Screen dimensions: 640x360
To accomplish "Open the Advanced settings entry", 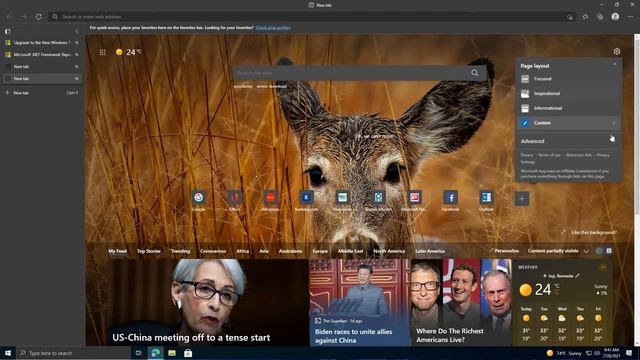I will click(532, 141).
